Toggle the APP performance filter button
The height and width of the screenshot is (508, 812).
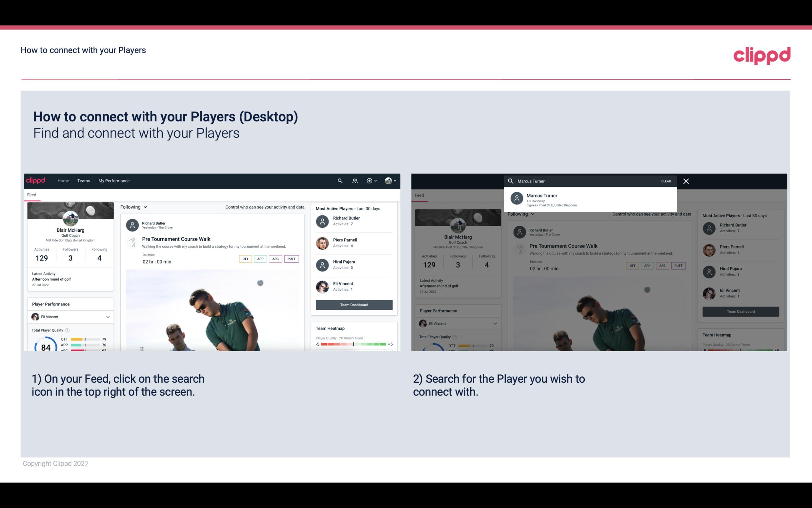point(259,259)
